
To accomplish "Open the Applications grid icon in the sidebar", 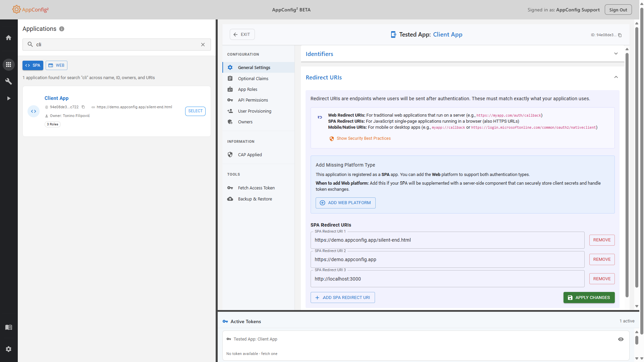I will [9, 65].
